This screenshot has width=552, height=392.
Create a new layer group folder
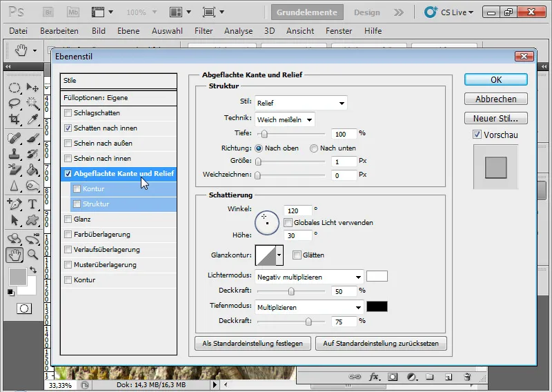click(429, 377)
